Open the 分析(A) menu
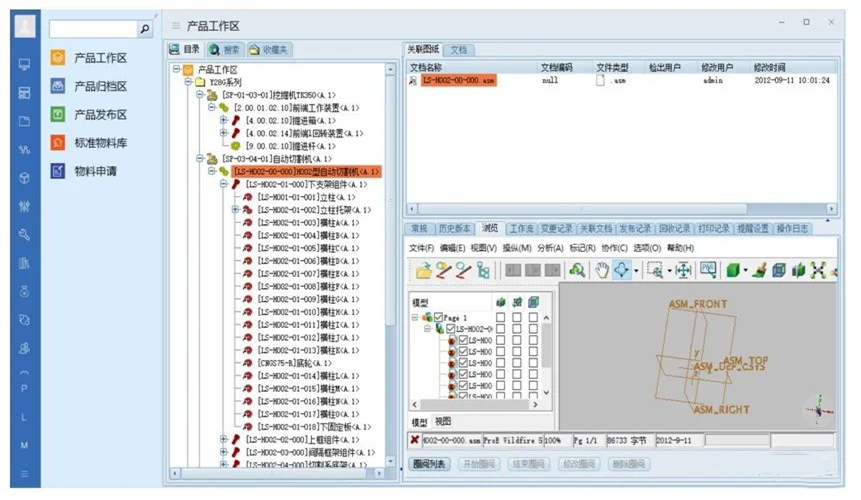The width and height of the screenshot is (861, 500). click(551, 247)
